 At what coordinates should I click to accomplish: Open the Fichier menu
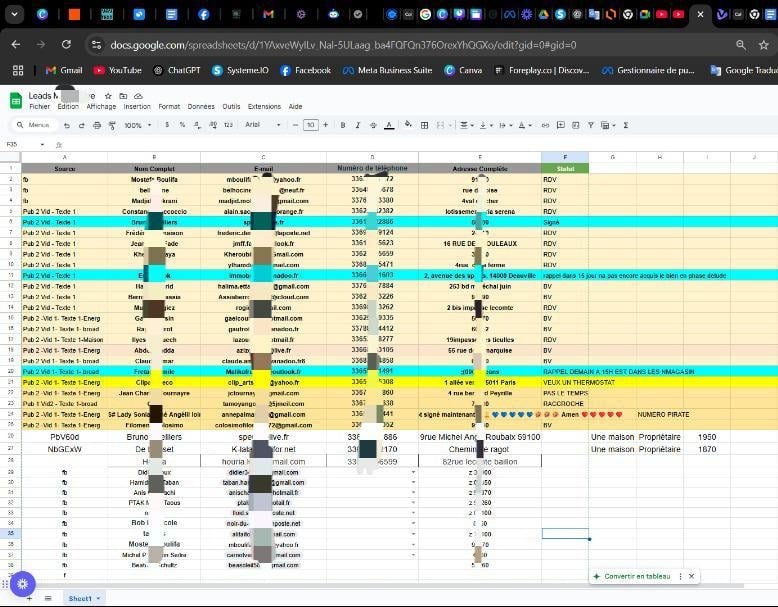coord(39,106)
